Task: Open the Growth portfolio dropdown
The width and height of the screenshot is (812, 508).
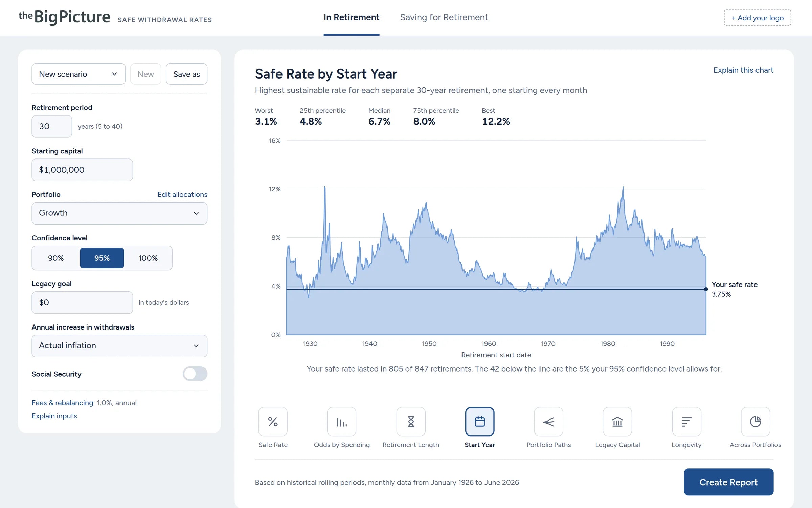Action: (119, 213)
